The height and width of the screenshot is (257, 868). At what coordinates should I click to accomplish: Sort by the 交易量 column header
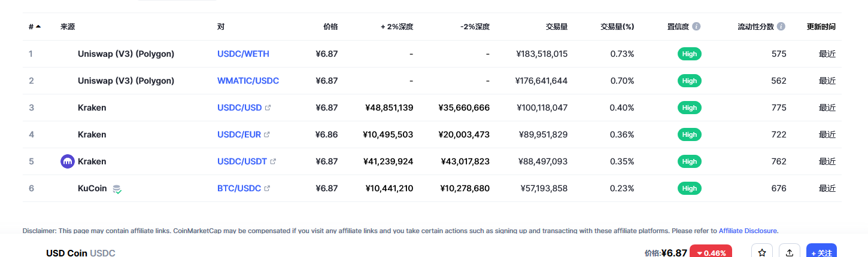557,27
